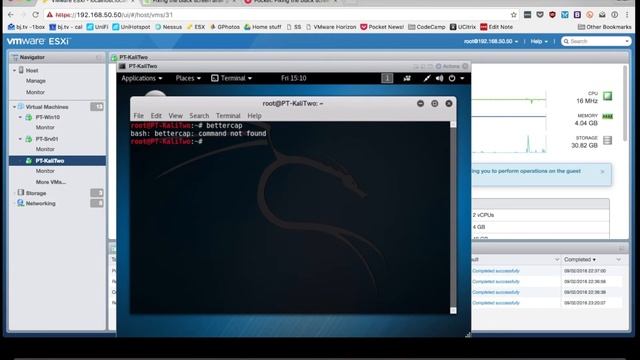Click the pen icon in Kali top bar

(x=427, y=78)
